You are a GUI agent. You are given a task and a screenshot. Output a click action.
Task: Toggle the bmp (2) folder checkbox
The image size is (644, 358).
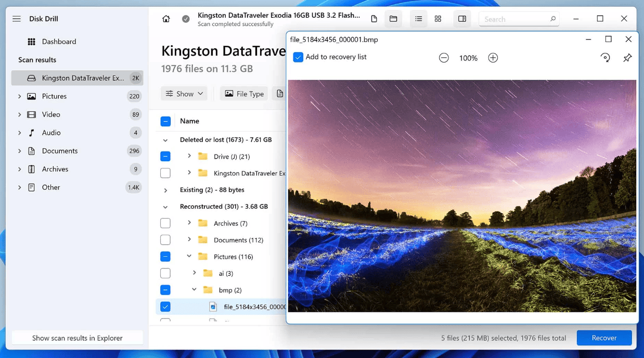165,290
